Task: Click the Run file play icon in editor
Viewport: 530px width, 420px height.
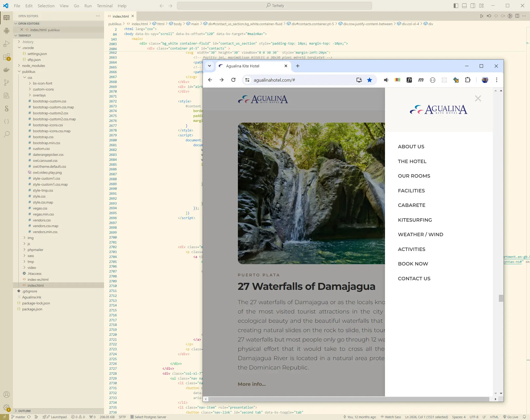Action: pos(481,16)
